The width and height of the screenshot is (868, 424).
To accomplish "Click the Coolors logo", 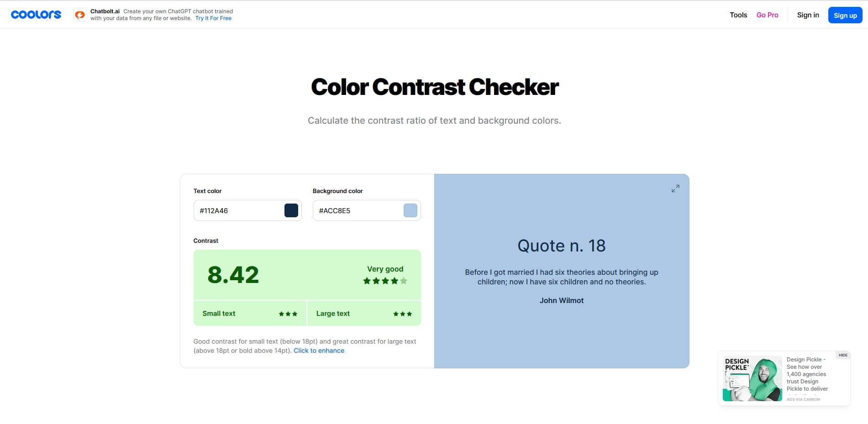I will pyautogui.click(x=36, y=15).
